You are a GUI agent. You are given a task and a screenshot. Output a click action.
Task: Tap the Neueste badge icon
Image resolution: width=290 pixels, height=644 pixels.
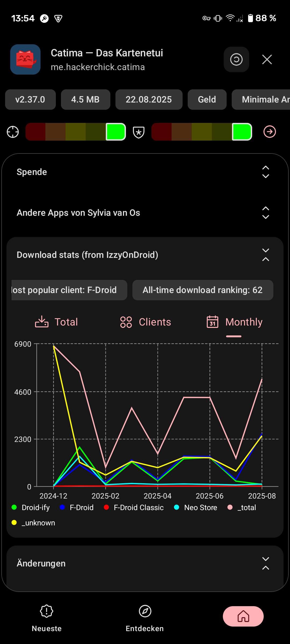click(46, 611)
